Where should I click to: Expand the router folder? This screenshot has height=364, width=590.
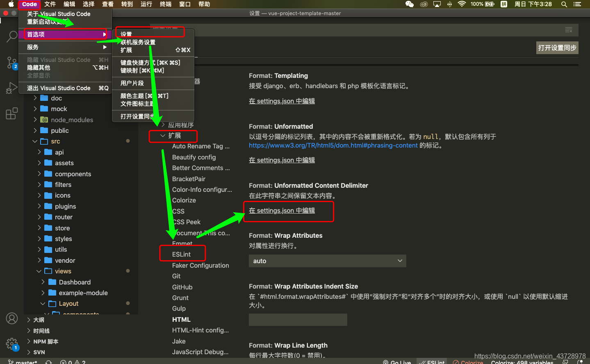point(39,217)
